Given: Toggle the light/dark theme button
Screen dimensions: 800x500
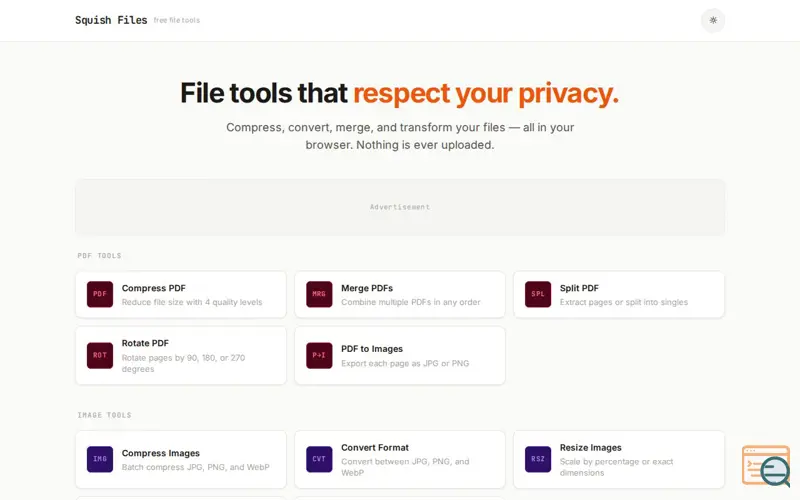Looking at the screenshot, I should [713, 20].
